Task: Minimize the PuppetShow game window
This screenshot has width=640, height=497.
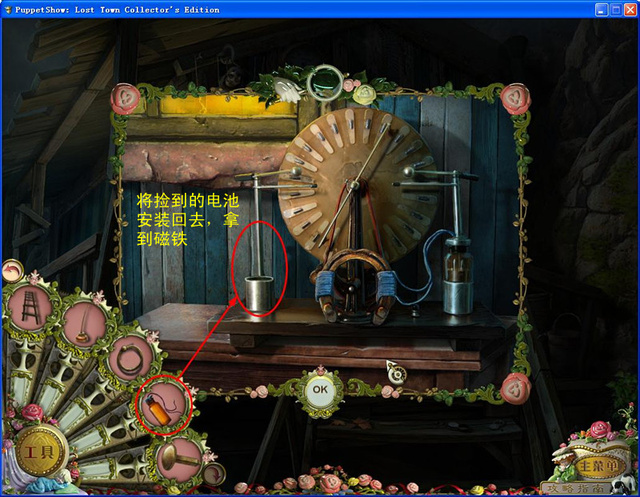Action: 600,10
